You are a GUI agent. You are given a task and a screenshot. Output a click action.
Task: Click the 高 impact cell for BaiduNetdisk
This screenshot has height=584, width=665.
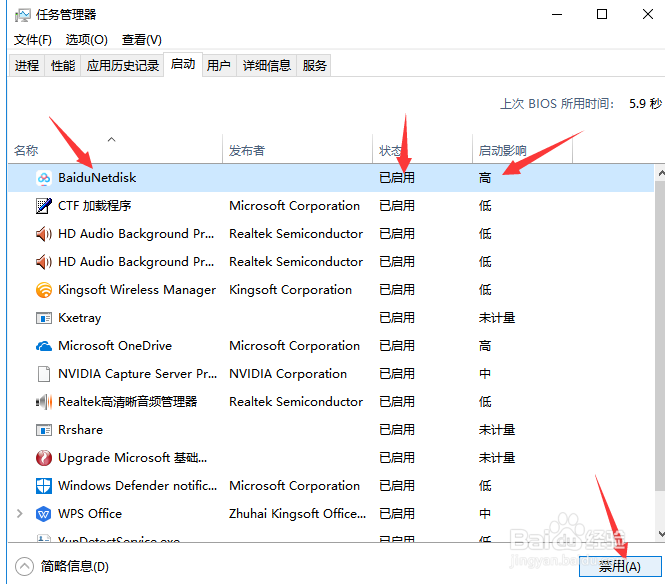(x=485, y=178)
